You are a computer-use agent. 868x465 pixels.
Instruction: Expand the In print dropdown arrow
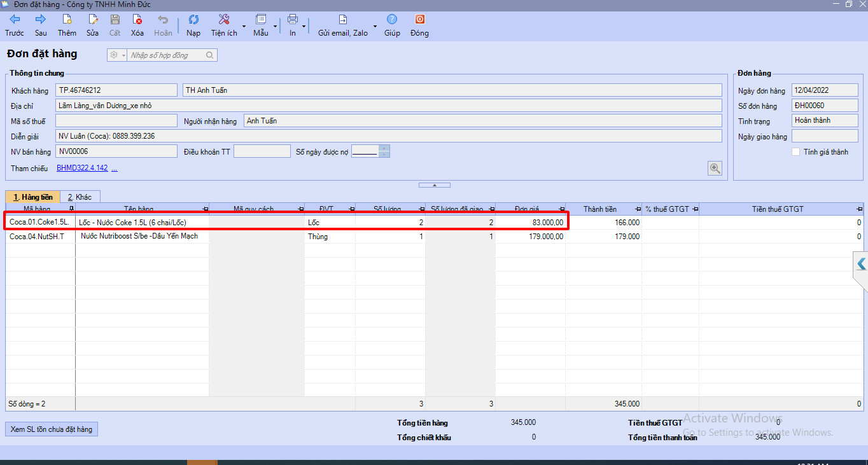pyautogui.click(x=305, y=27)
